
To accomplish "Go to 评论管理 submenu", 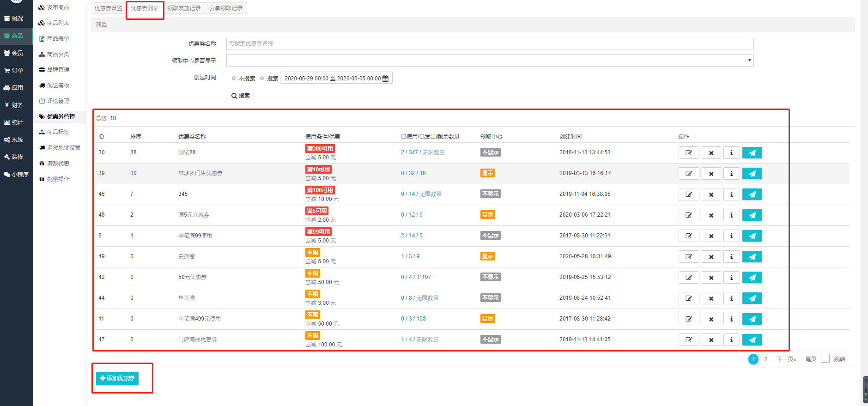I will coord(59,101).
